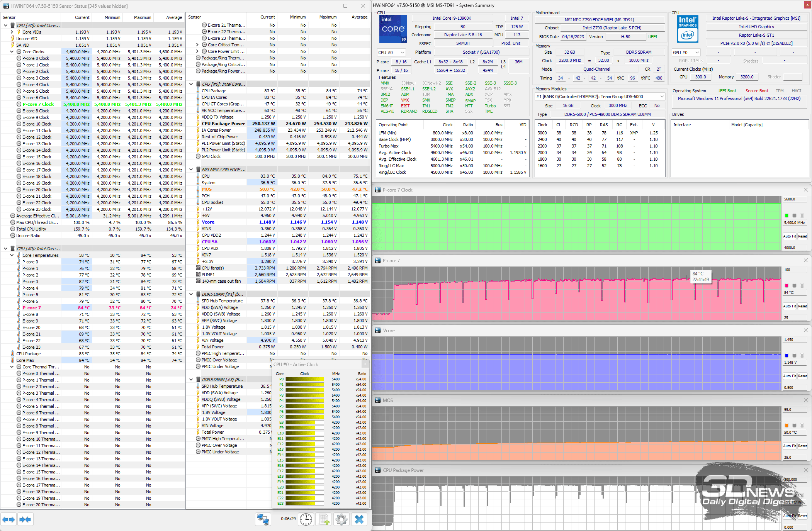Open the GPU #0 selector dropdown
The height and width of the screenshot is (531, 812).
coord(686,53)
